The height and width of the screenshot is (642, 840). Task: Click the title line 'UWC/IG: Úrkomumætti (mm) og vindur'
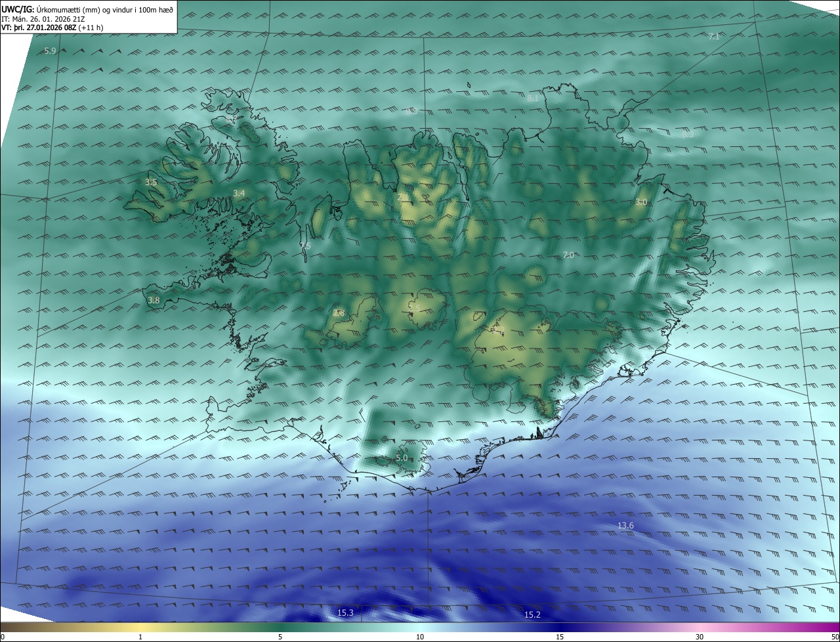click(87, 10)
